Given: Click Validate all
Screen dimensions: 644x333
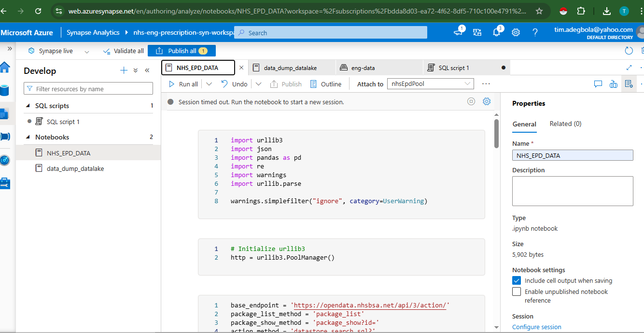Looking at the screenshot, I should tap(124, 51).
